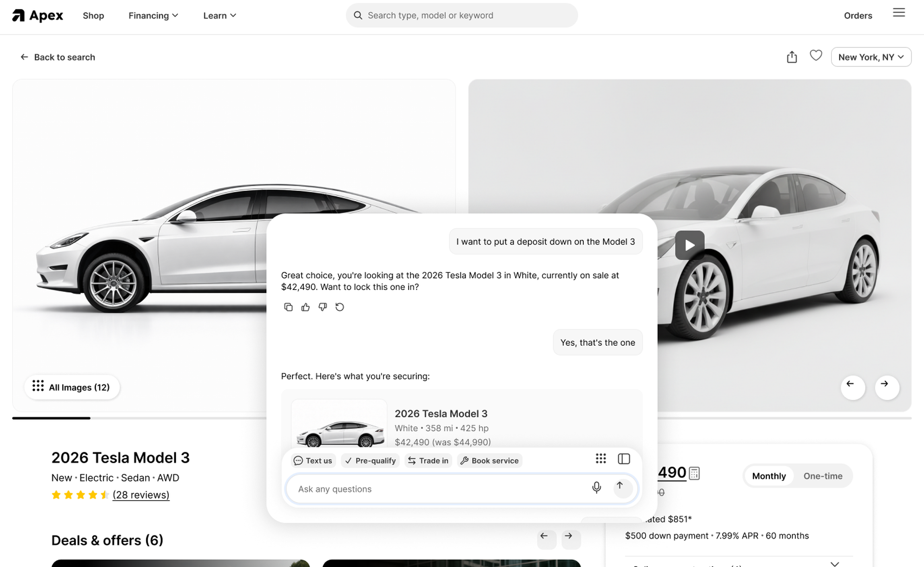Toggle the chat side panel
Viewport: 924px width, 567px height.
click(624, 459)
